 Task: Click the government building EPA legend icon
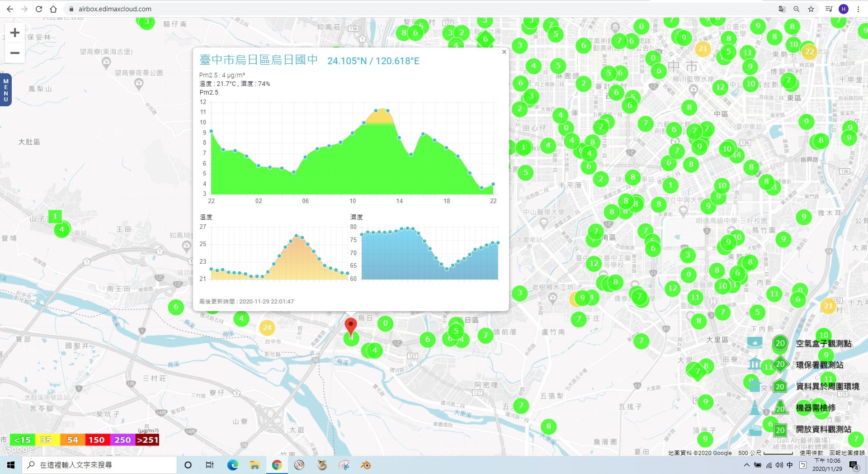(755, 364)
